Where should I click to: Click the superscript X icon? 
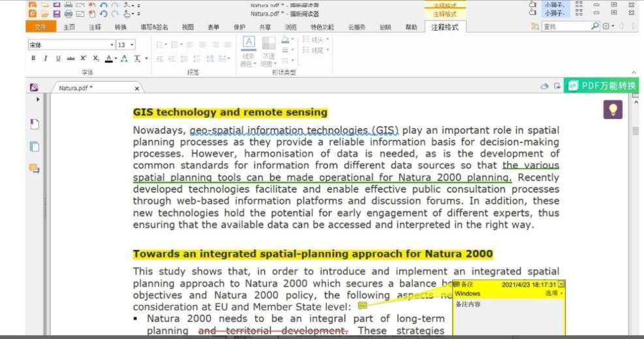click(x=84, y=59)
